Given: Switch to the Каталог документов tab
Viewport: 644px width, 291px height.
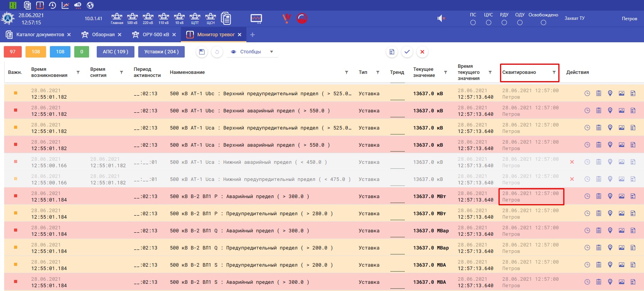Looking at the screenshot, I should click(x=40, y=35).
